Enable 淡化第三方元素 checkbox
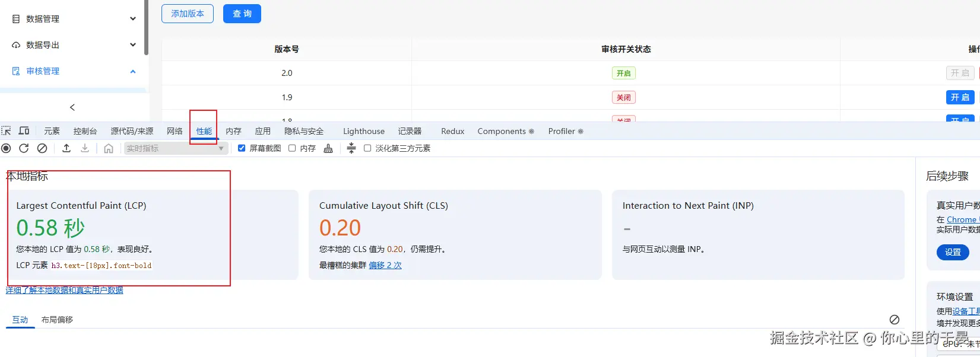Viewport: 980px width, 357px height. coord(367,148)
